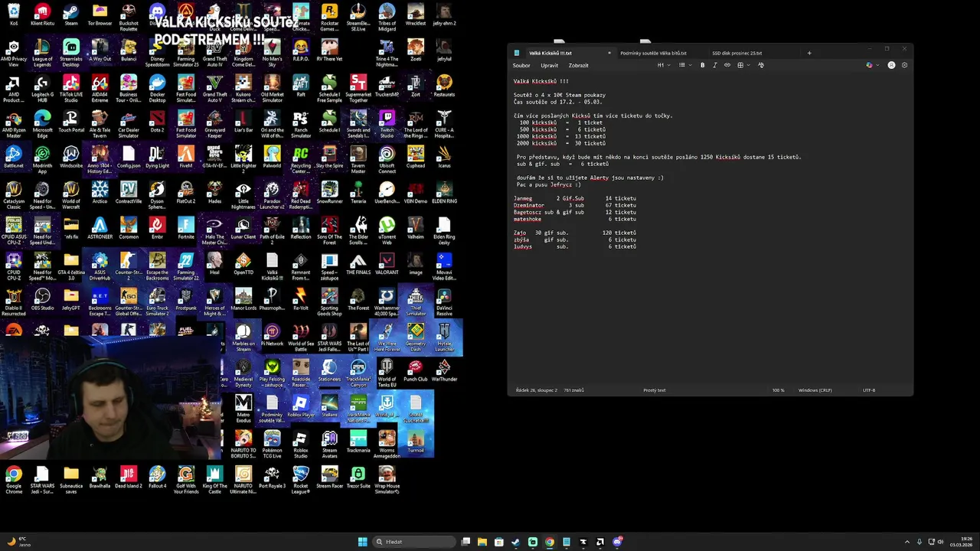Viewport: 980px width, 551px height.
Task: Open the taskbar weather widget
Action: [x=18, y=542]
